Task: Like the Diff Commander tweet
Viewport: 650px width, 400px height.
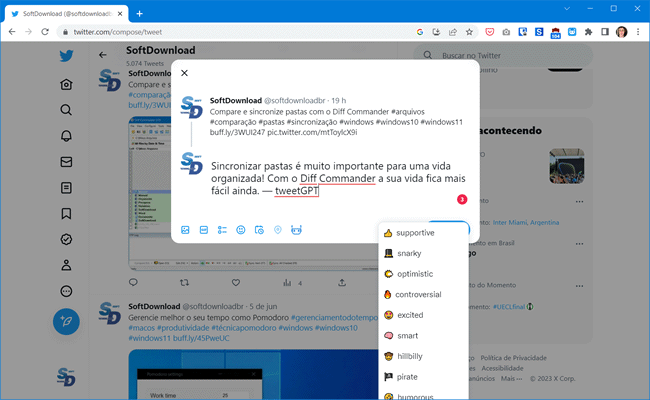Action: pyautogui.click(x=236, y=283)
